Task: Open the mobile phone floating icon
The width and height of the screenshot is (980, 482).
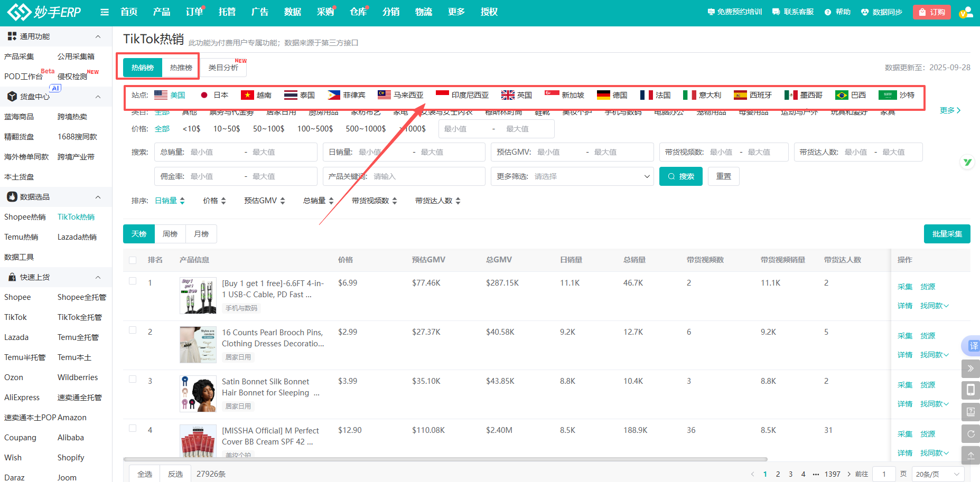Action: click(971, 390)
